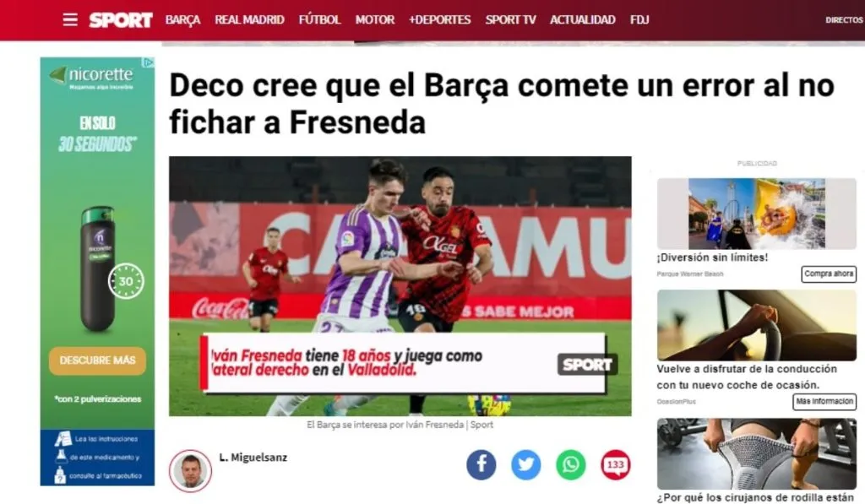The image size is (865, 504).
Task: Open the MOTOR section
Action: (x=374, y=20)
